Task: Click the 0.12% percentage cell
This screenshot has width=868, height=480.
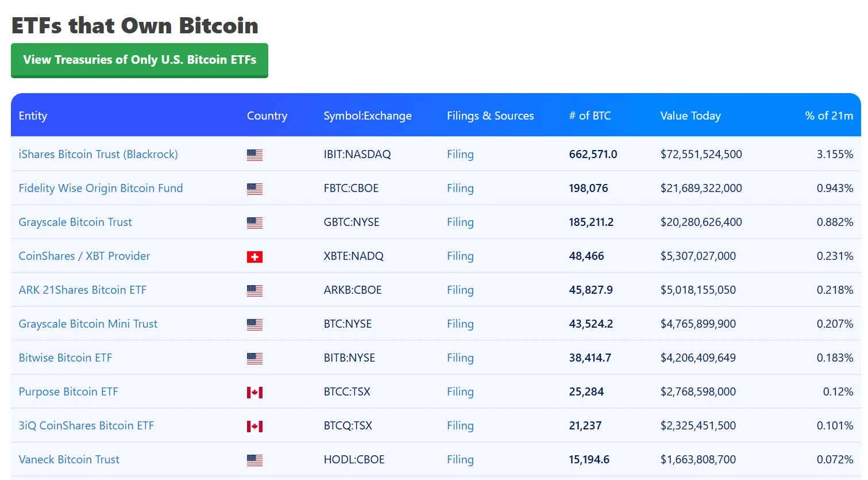Action: (838, 391)
